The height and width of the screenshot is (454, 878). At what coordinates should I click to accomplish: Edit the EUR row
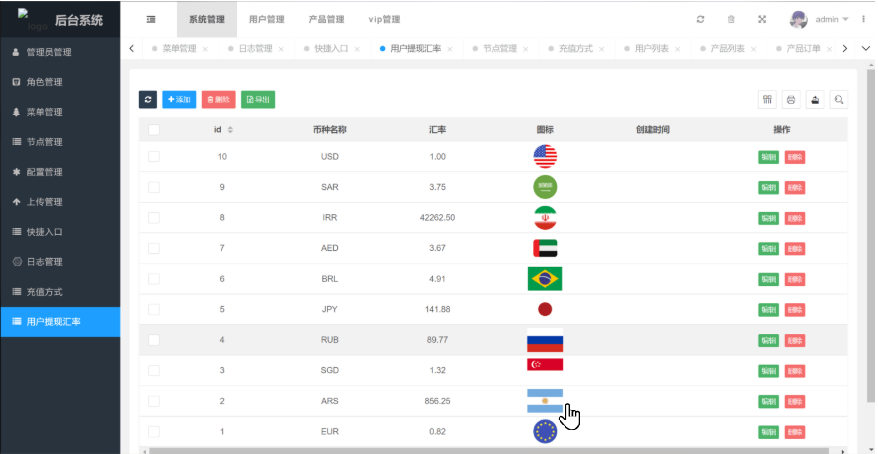(768, 432)
